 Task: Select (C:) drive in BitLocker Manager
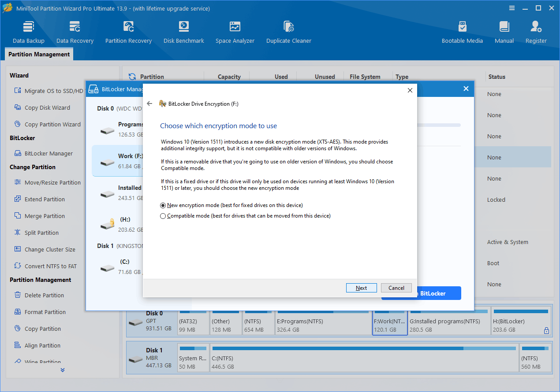pos(117,266)
